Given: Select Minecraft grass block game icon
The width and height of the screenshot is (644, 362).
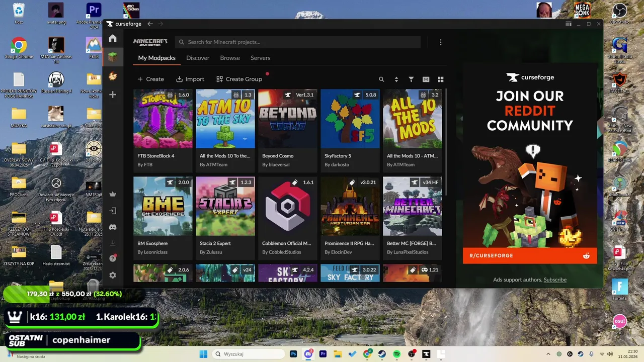Looking at the screenshot, I should coord(113,57).
